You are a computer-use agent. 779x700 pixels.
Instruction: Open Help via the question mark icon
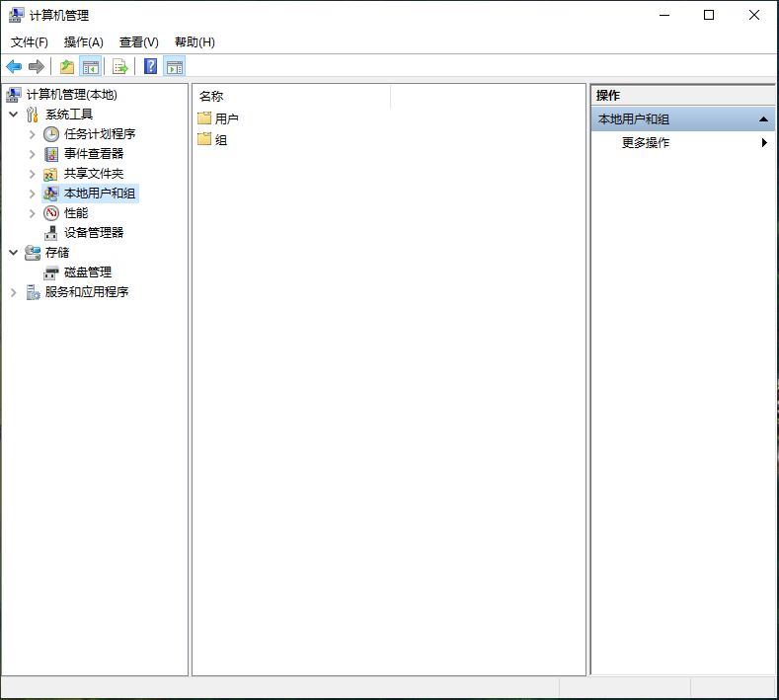click(x=151, y=66)
